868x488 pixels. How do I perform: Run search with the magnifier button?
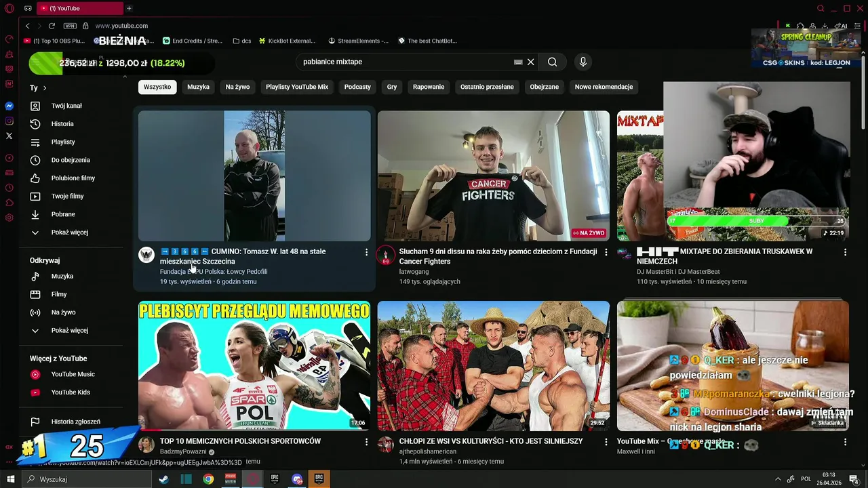553,62
